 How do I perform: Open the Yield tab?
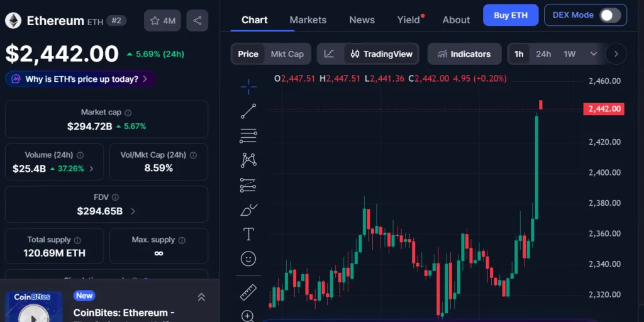point(409,20)
